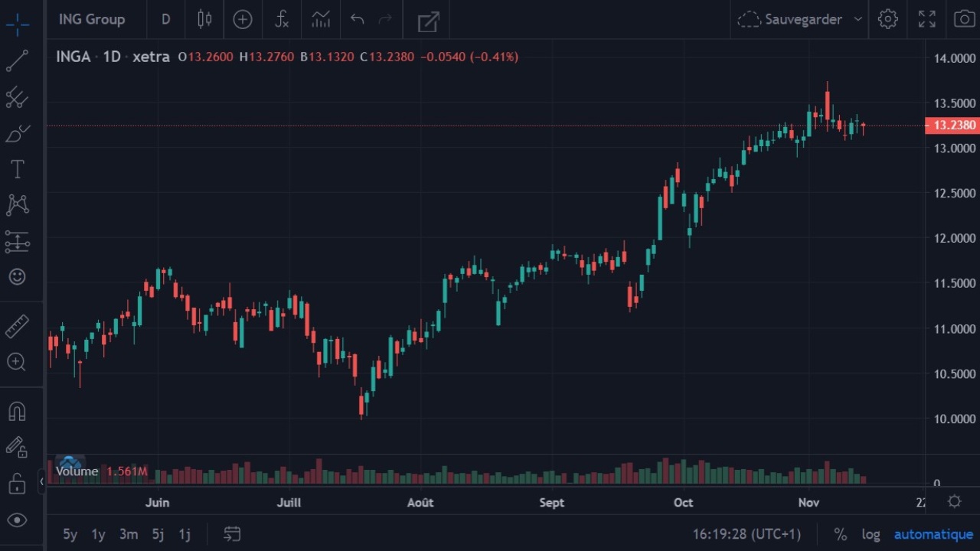Collapse the left drawing toolbar

tap(41, 481)
